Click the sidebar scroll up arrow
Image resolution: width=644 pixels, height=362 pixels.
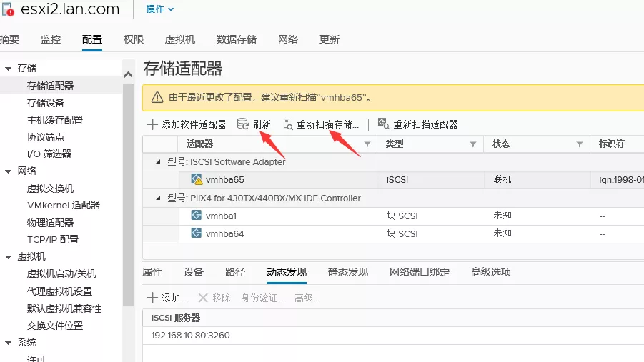pyautogui.click(x=129, y=74)
